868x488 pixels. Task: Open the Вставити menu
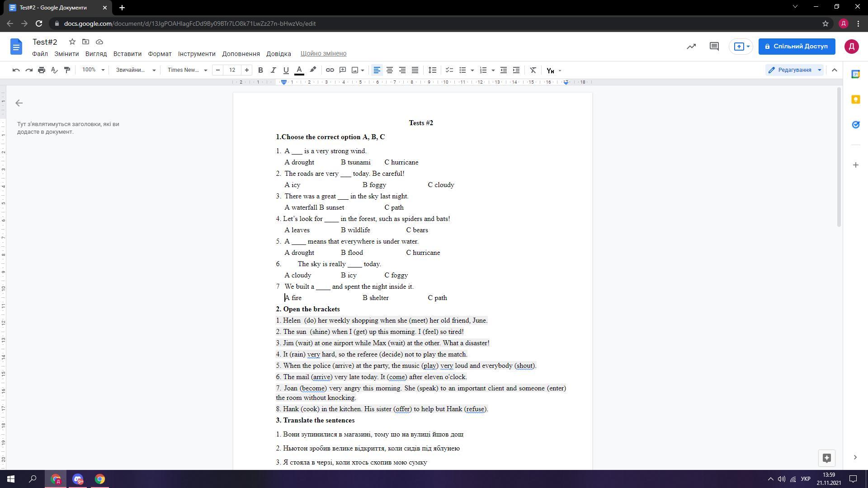coord(127,54)
